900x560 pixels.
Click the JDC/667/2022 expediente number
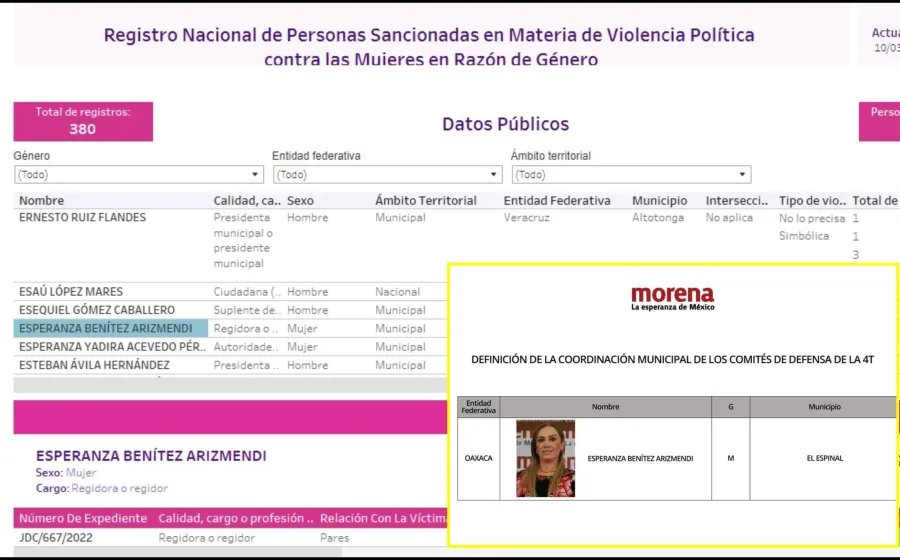(56, 538)
